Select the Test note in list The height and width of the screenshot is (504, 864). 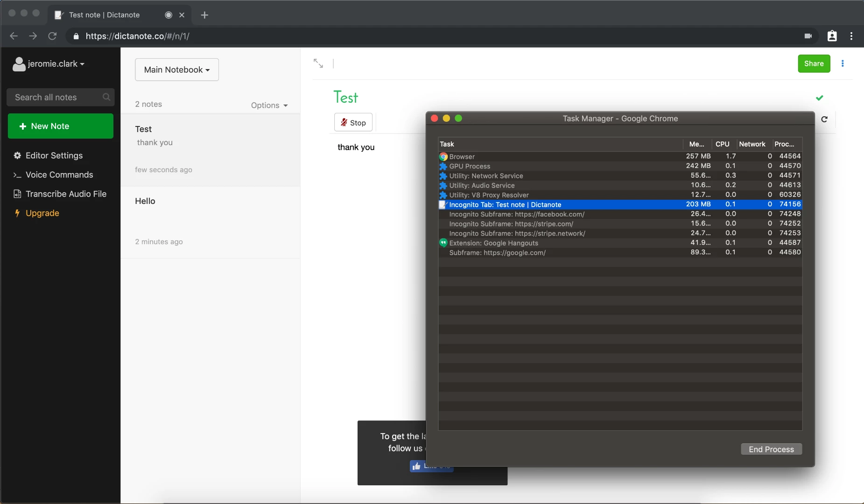(x=211, y=150)
